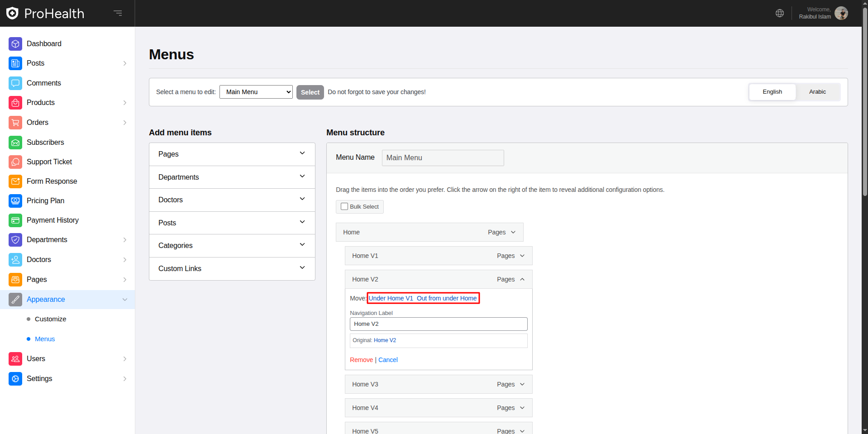
Task: Click the ProHealth shield logo icon
Action: tap(12, 13)
